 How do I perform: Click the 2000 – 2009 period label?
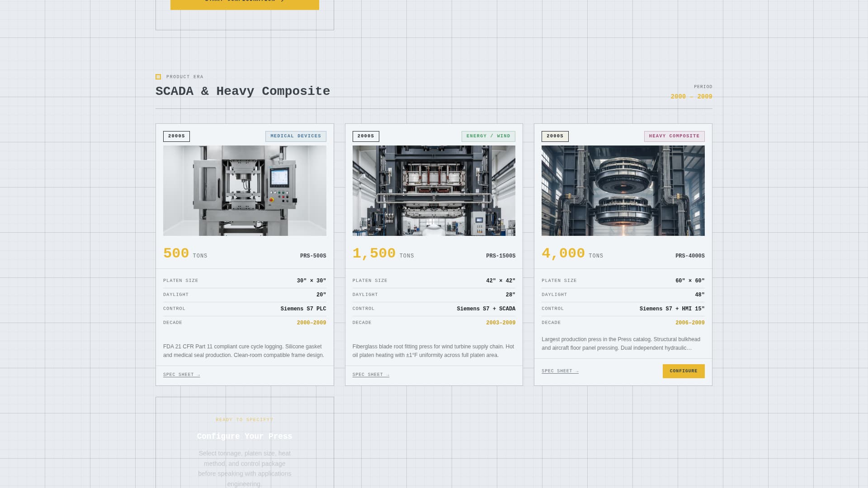click(691, 96)
